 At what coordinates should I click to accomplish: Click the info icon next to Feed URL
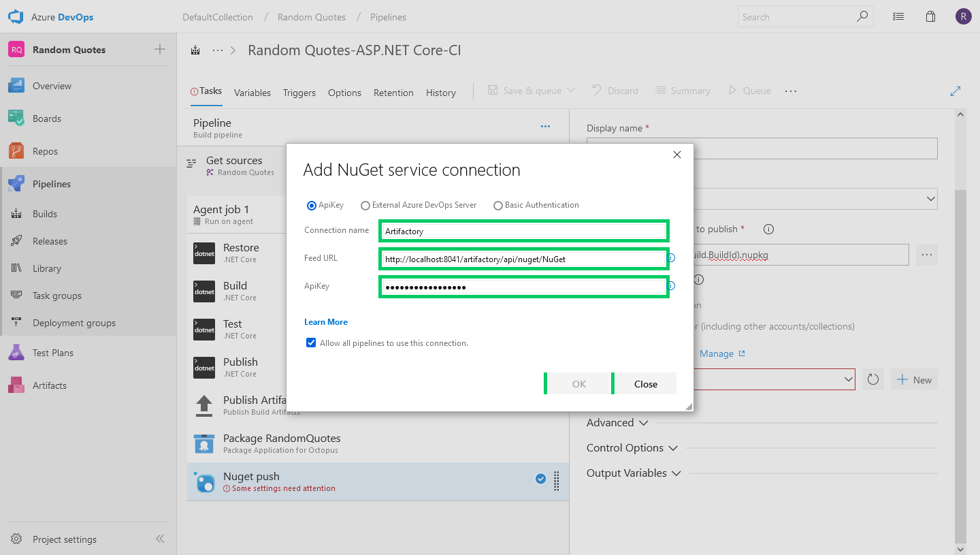click(x=670, y=258)
